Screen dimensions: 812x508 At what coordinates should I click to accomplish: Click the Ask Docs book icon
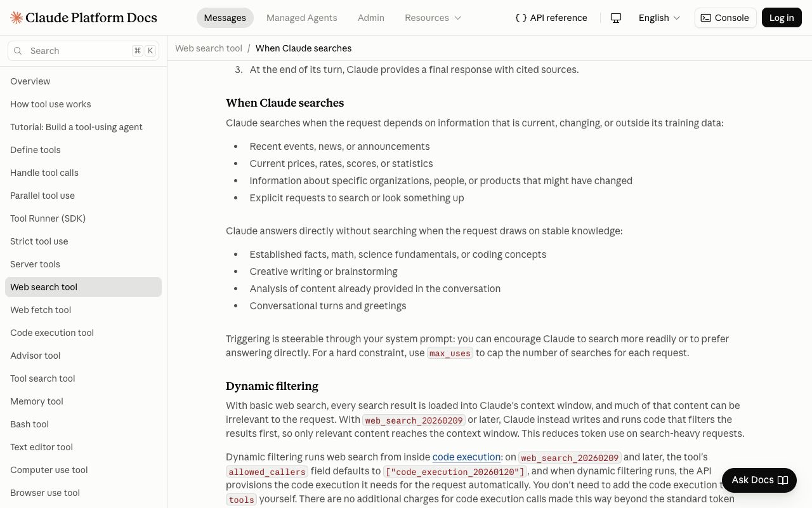[x=783, y=480]
